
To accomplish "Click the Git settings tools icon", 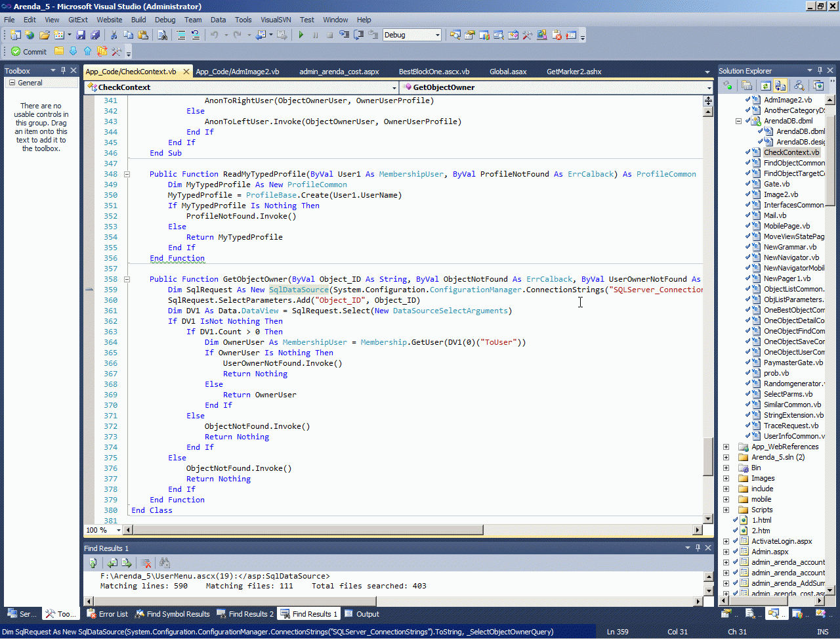I will click(116, 51).
